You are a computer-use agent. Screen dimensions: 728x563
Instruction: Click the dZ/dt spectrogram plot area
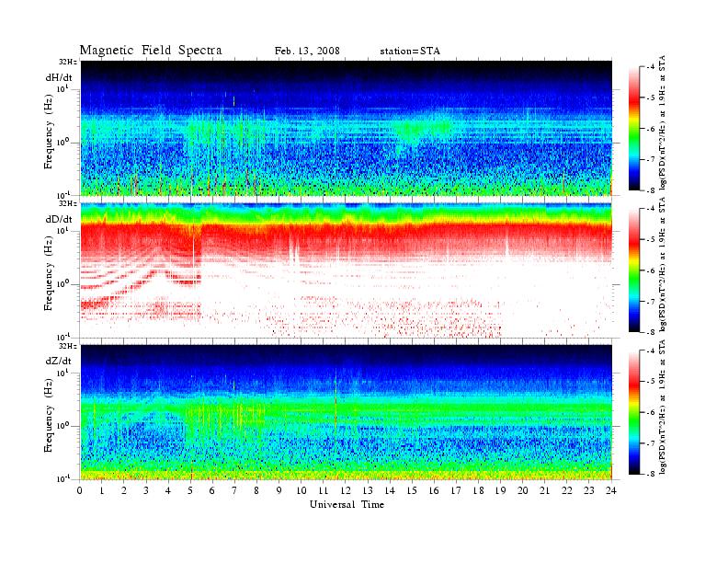pyautogui.click(x=346, y=412)
